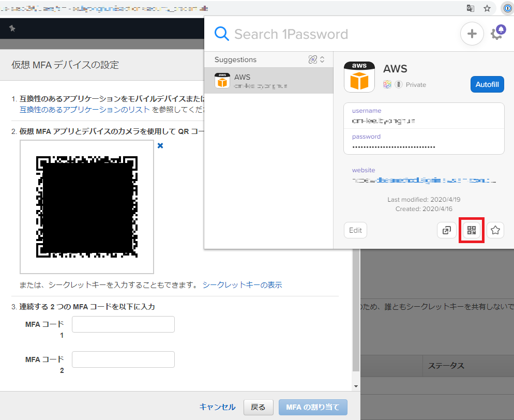Open the AWS item in a new window

pos(447,230)
